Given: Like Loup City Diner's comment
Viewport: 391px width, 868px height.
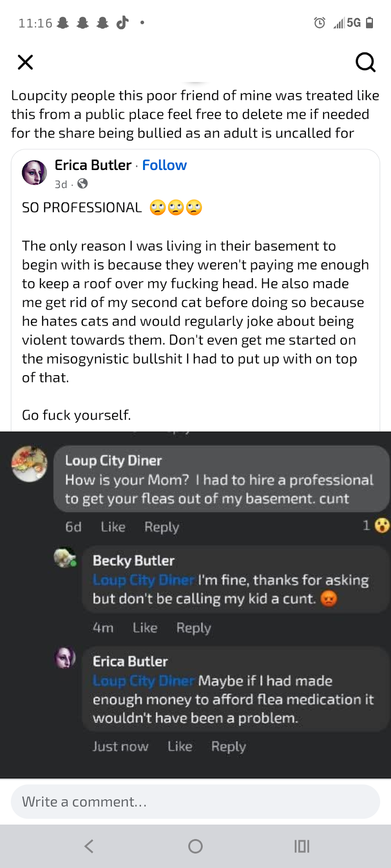Looking at the screenshot, I should pos(113,527).
